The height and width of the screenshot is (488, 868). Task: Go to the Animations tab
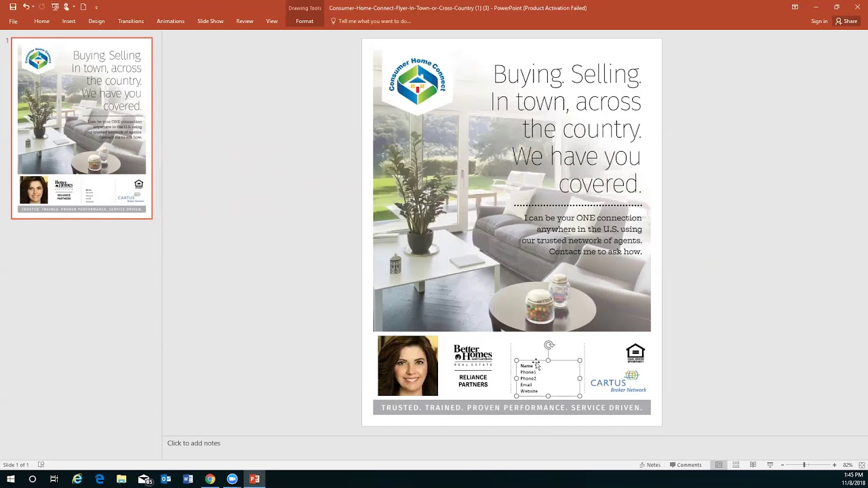click(x=170, y=21)
